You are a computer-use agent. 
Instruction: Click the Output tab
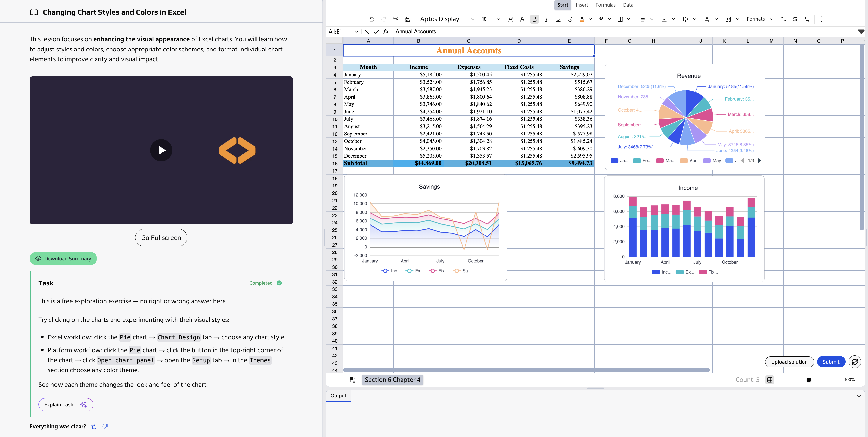338,396
